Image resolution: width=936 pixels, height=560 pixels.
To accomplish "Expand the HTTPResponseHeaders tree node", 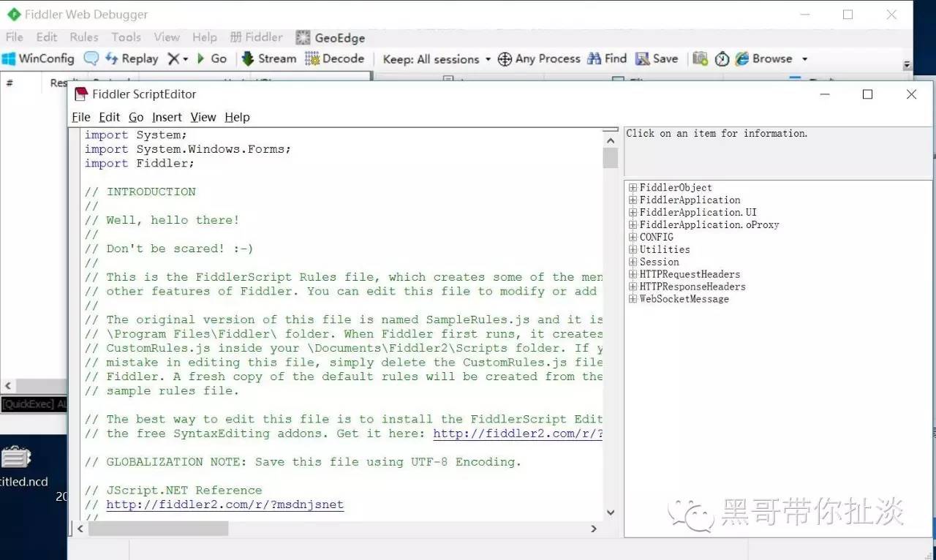I will pos(633,287).
